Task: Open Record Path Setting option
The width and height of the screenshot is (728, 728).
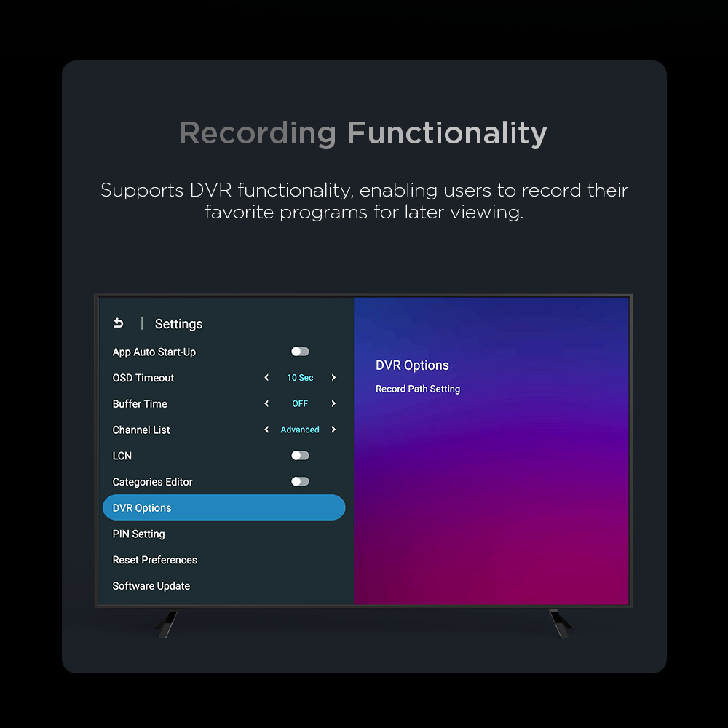Action: 417,389
